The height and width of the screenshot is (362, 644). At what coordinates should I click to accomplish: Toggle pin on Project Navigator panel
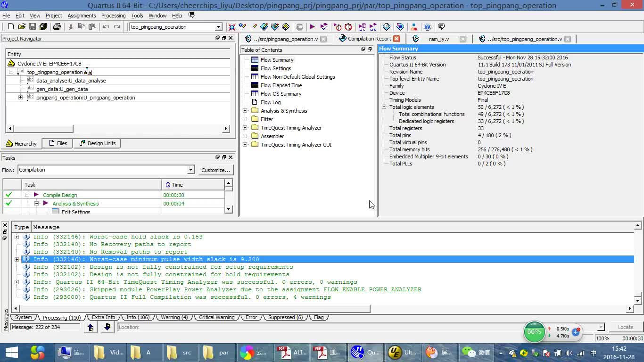coord(218,38)
